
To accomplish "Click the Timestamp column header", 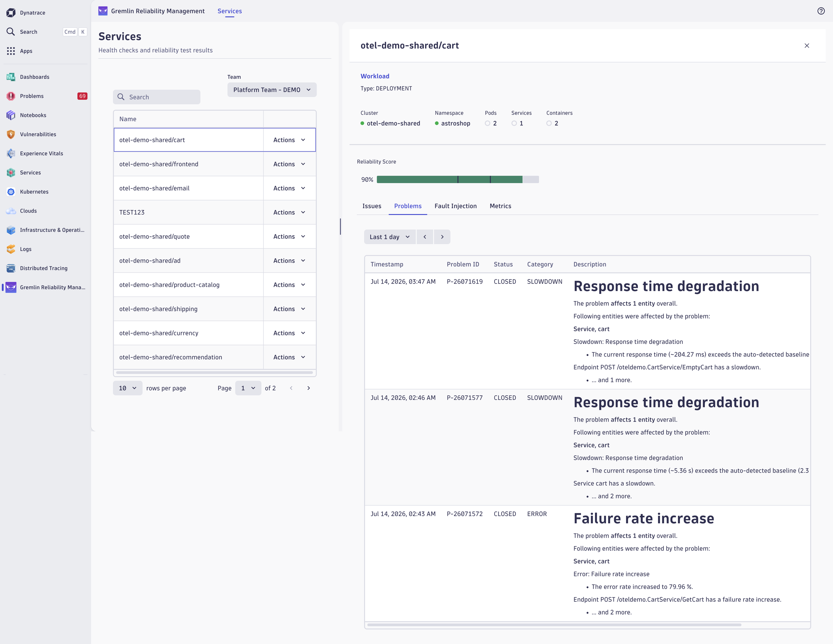I will [386, 264].
